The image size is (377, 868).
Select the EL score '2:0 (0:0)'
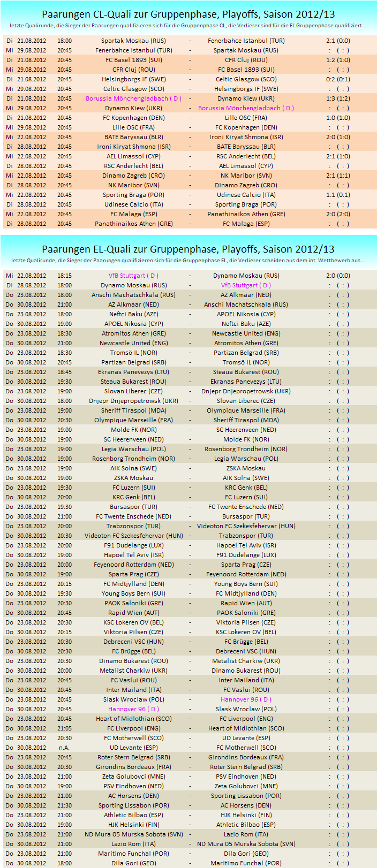(x=338, y=276)
